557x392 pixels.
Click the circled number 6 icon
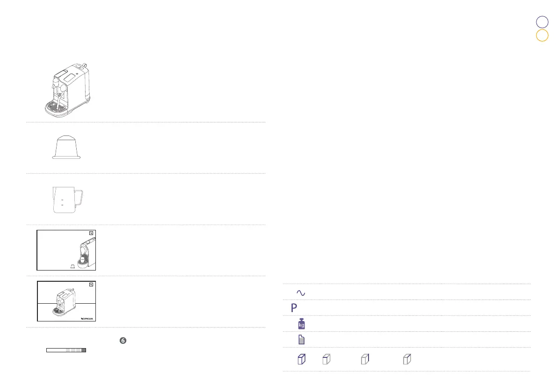pos(123,341)
